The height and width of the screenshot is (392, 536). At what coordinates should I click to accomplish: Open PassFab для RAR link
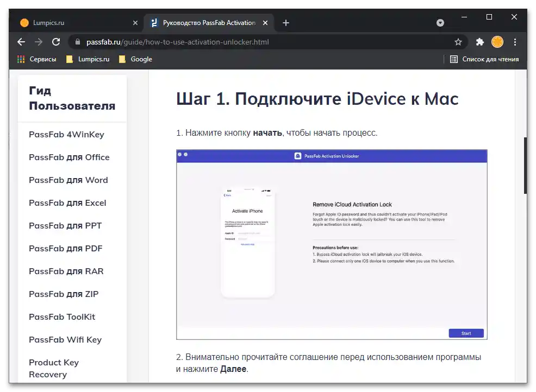pyautogui.click(x=66, y=271)
